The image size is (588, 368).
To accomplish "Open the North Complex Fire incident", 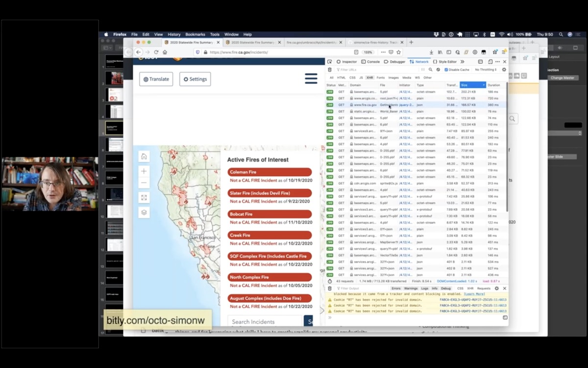I will point(269,277).
